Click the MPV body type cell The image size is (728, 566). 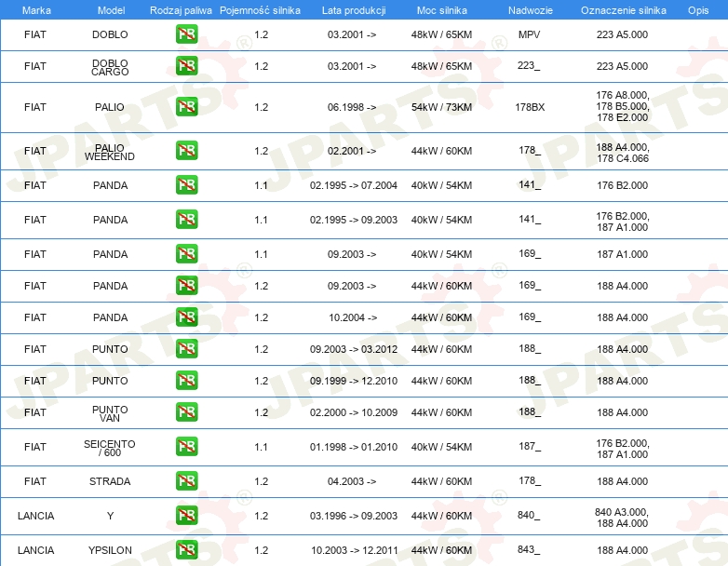(x=530, y=34)
